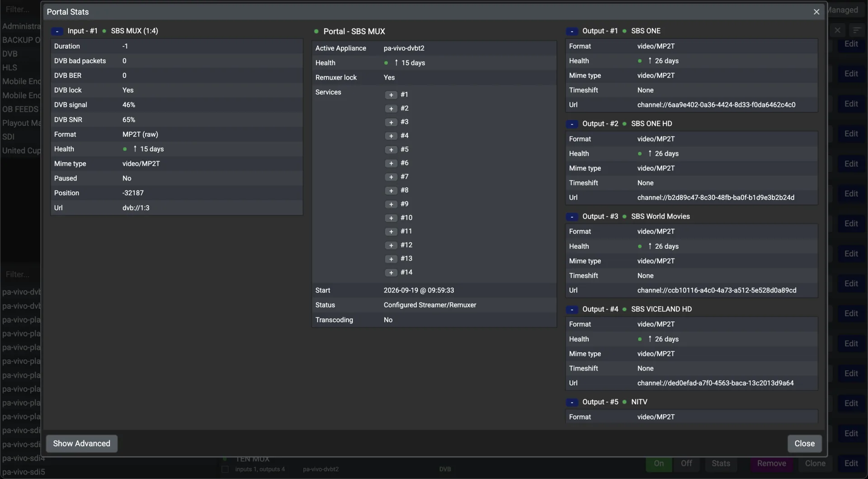Select SBS World Movies channel URL
This screenshot has height=479, width=868.
coord(717,290)
